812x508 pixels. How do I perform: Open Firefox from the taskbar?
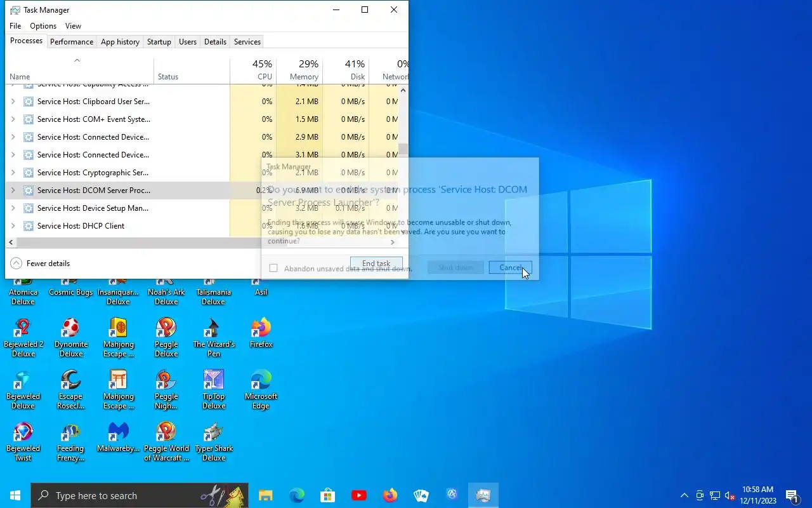(x=390, y=495)
